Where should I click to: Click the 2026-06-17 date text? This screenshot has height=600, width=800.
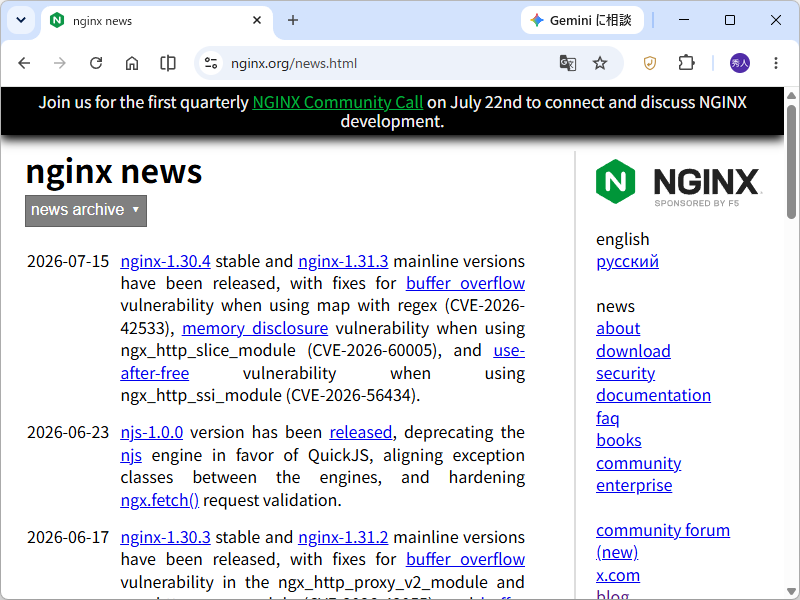(68, 537)
